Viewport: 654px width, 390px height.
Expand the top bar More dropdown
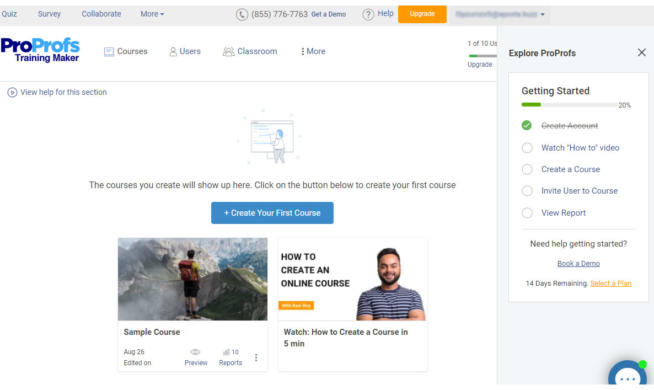pyautogui.click(x=152, y=14)
